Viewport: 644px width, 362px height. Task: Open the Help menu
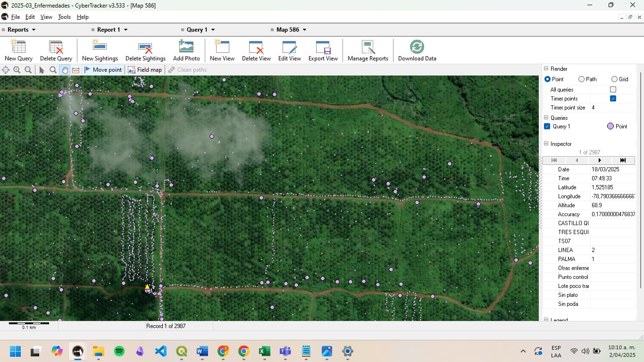pos(83,17)
